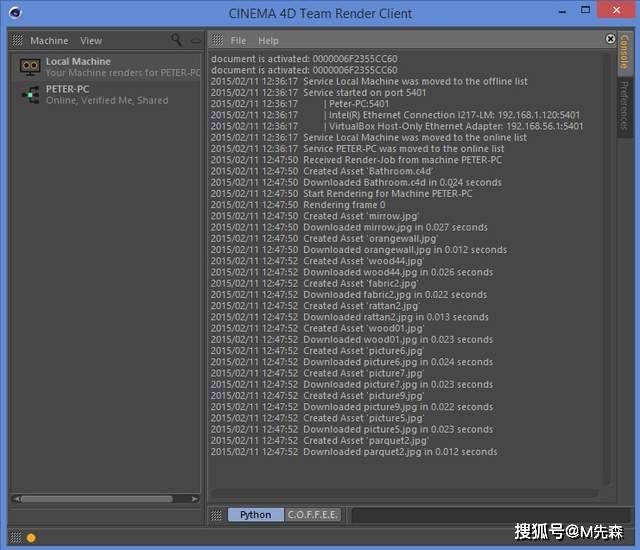Click the Cinema 4D app logo icon
Screen dimensions: 640x550
pyautogui.click(x=15, y=13)
